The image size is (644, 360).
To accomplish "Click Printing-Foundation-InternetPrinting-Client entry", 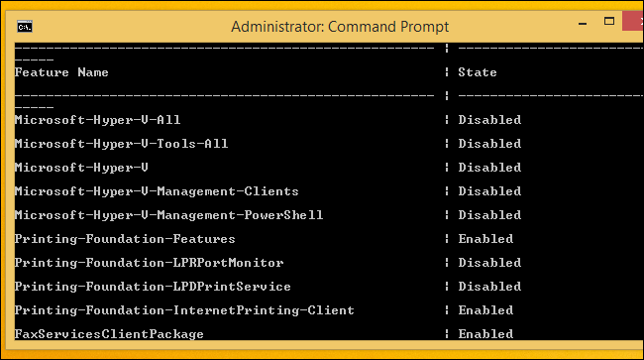I will coord(184,310).
